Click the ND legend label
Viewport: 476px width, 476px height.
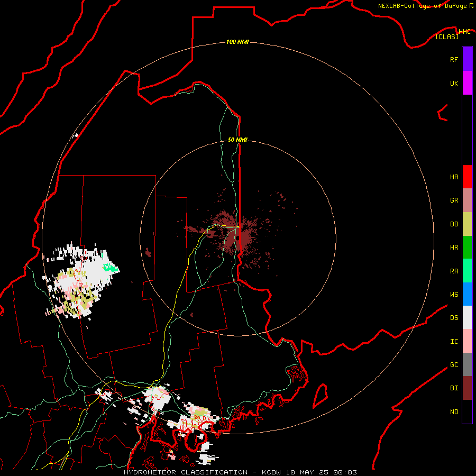tap(454, 412)
